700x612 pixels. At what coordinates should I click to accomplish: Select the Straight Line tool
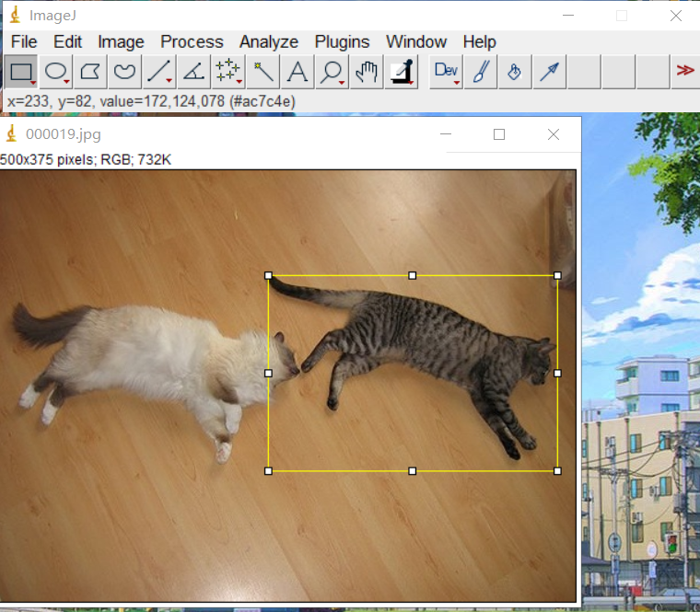pos(159,72)
